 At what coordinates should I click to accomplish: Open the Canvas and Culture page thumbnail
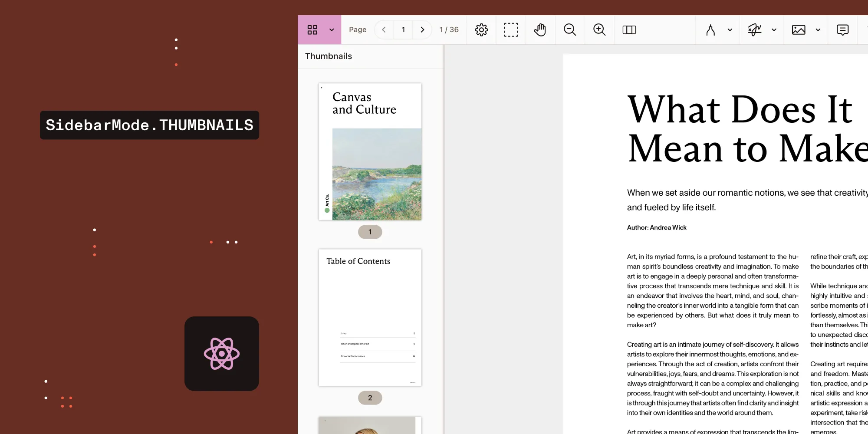tap(370, 152)
